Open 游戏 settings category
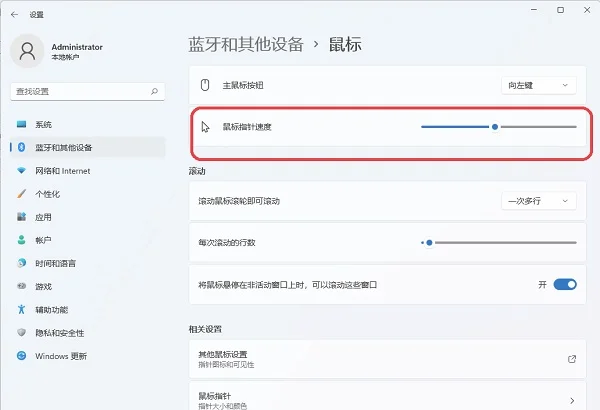The height and width of the screenshot is (410, 600). pyautogui.click(x=88, y=286)
